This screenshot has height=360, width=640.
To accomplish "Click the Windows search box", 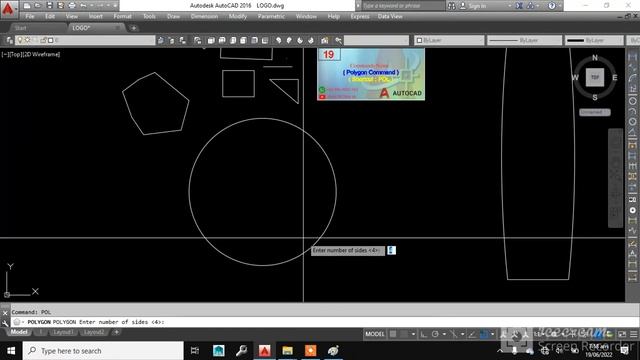I will (x=103, y=351).
